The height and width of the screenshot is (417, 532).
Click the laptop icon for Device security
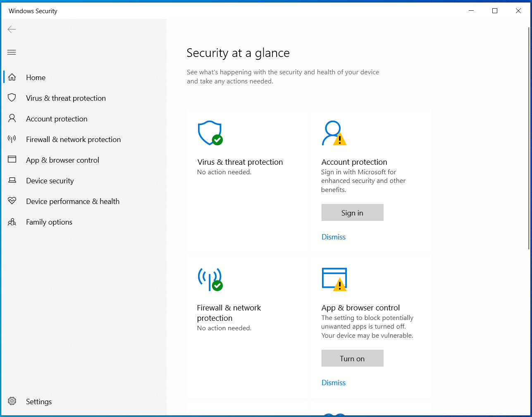click(12, 180)
